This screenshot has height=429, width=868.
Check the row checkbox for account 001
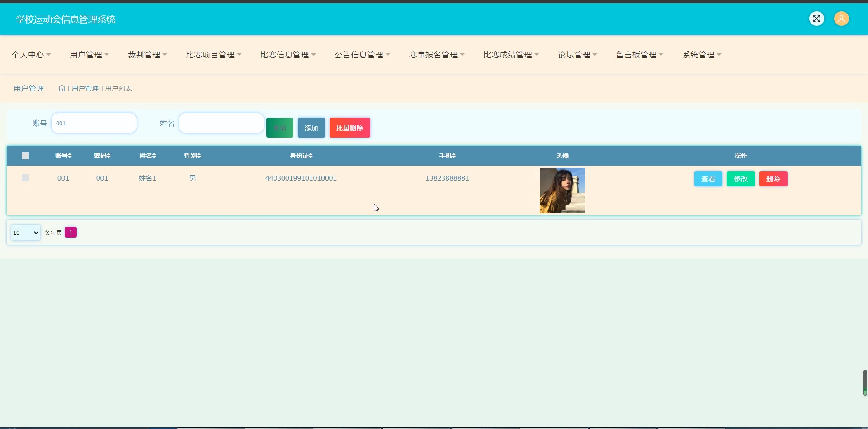tap(25, 178)
